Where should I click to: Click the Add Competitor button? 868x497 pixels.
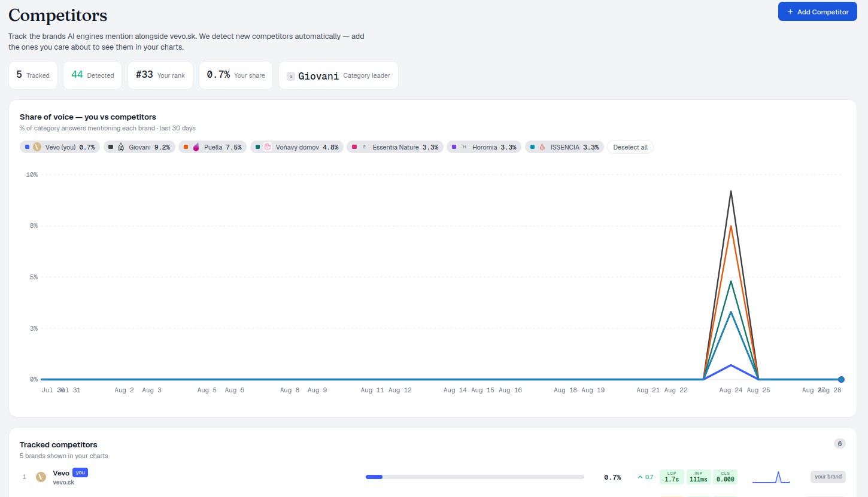818,12
